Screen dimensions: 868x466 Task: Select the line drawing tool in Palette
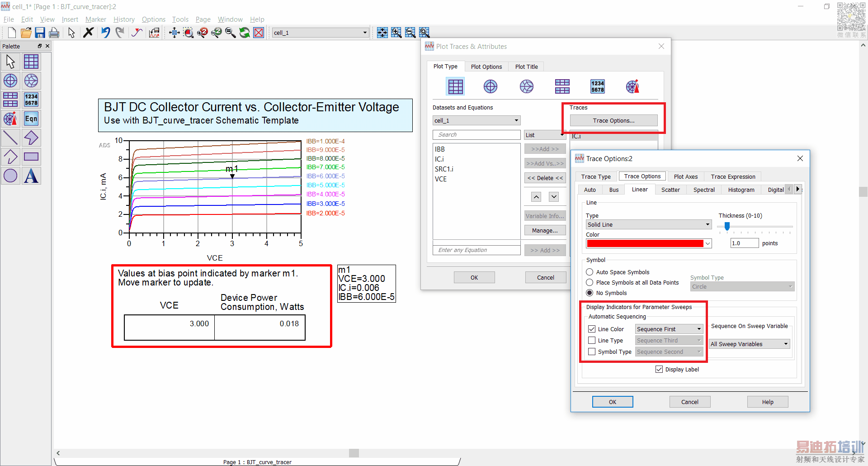10,138
